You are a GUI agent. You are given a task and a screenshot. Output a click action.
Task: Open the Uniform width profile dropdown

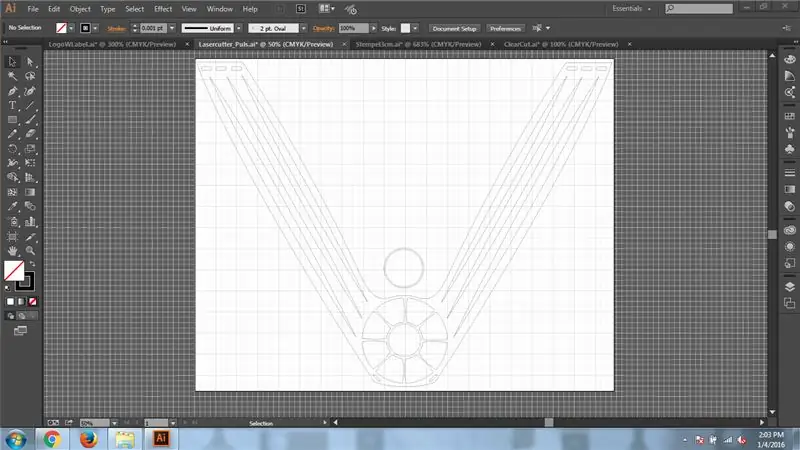[x=239, y=29]
